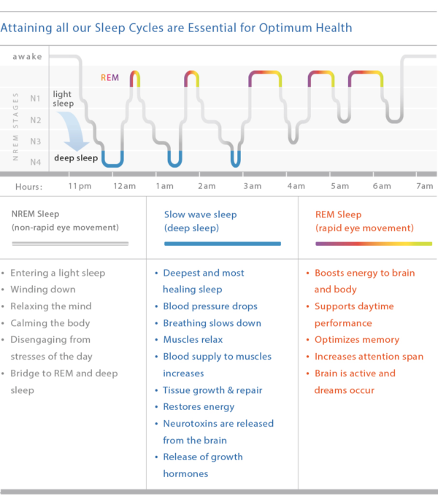Click the 'Optimizes memory' bullet

point(356,340)
